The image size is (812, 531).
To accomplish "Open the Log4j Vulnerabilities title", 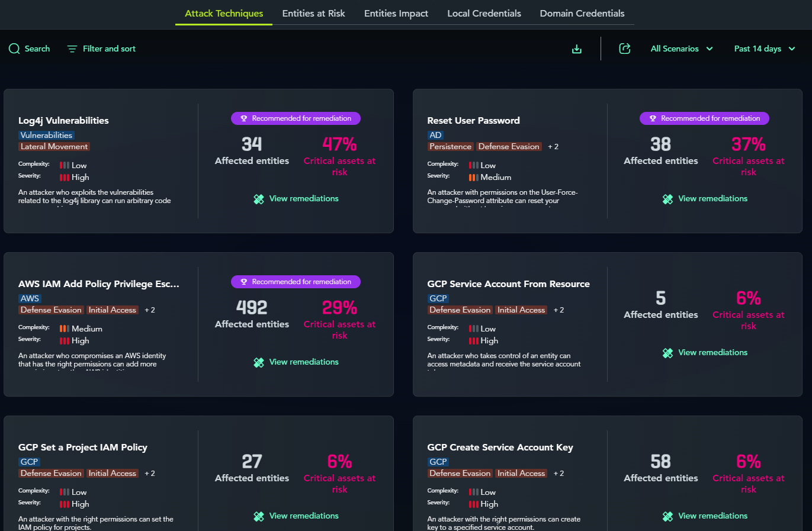I will coord(63,120).
